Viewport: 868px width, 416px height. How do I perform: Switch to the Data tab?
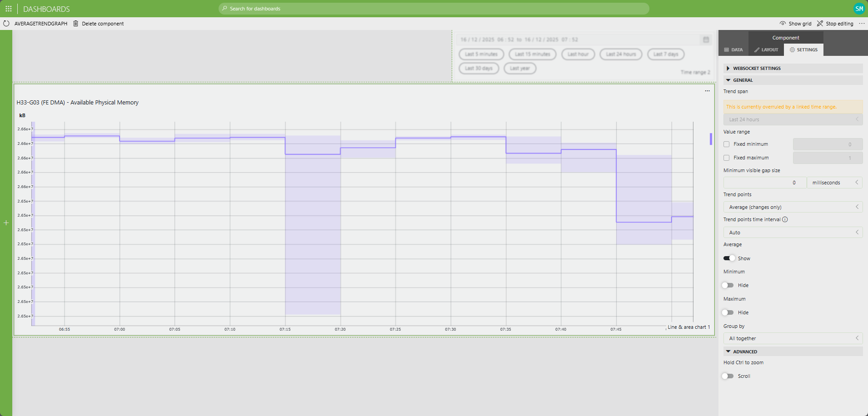pyautogui.click(x=733, y=50)
